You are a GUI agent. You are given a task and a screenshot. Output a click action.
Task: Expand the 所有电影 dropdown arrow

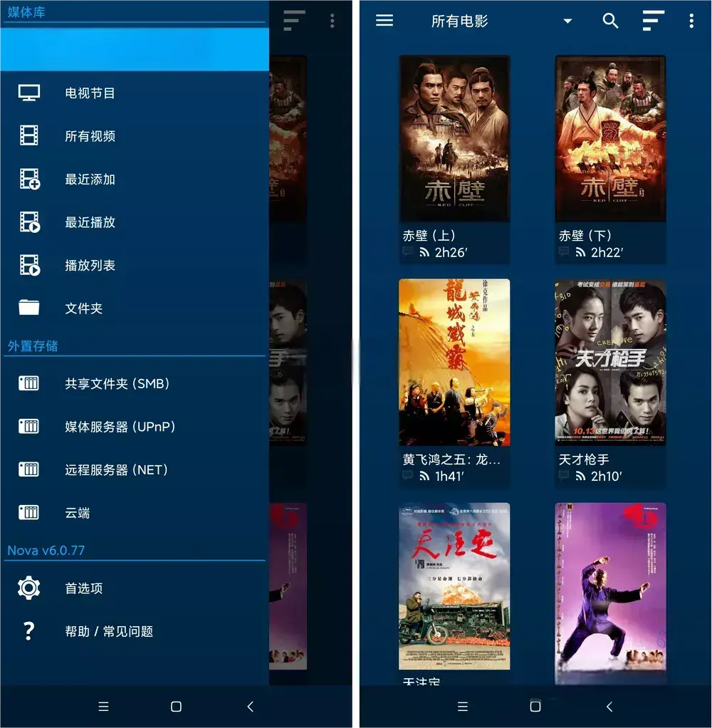pyautogui.click(x=567, y=21)
